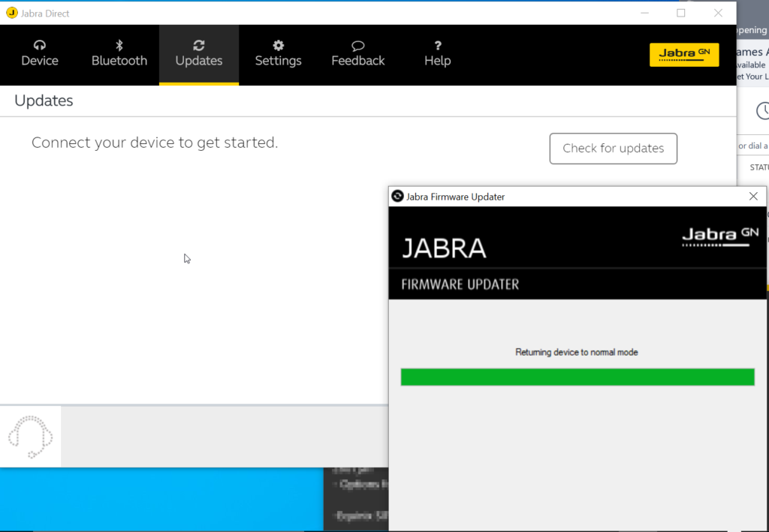
Task: Click the green firmware progress bar
Action: pos(578,377)
